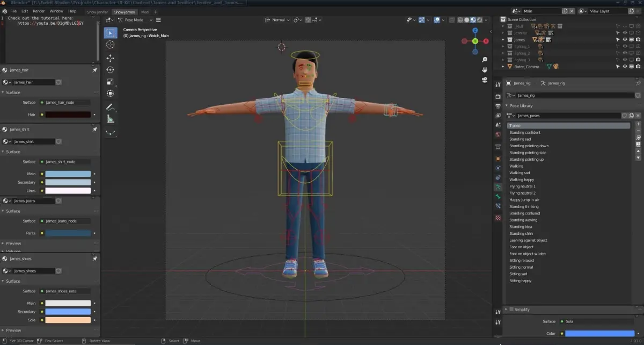
Task: Click viewport header hamburger menu icon
Action: pyautogui.click(x=158, y=20)
